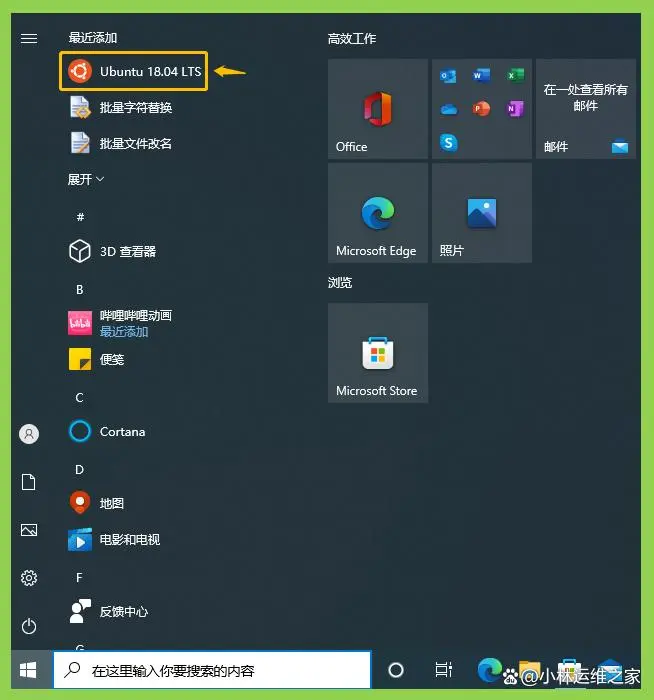654x700 pixels.
Task: Launch Cortana from app list
Action: [x=107, y=431]
